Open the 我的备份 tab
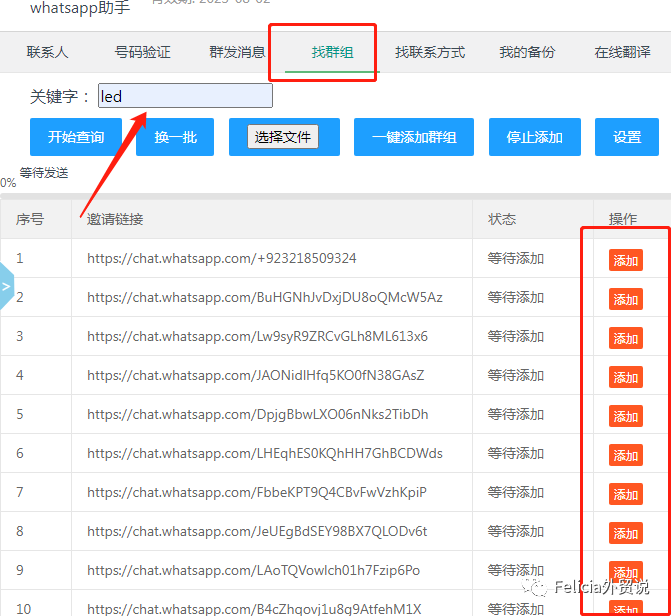The width and height of the screenshot is (671, 616). point(527,52)
